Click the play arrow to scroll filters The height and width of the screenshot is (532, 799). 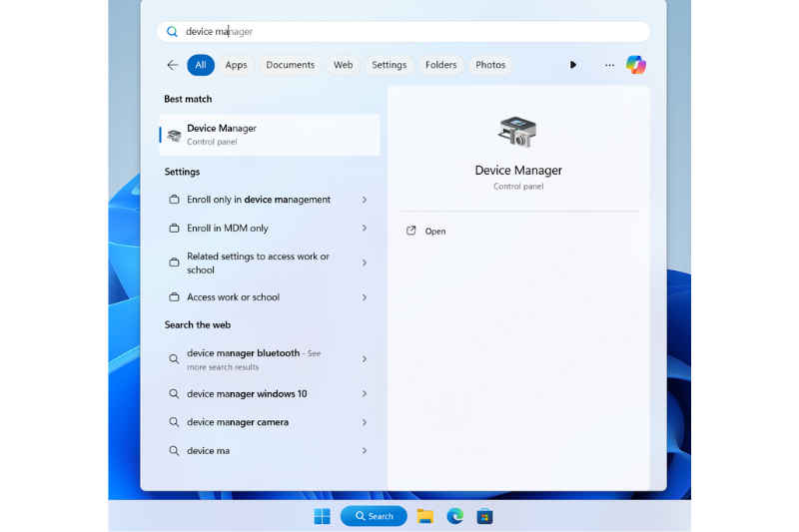[573, 65]
